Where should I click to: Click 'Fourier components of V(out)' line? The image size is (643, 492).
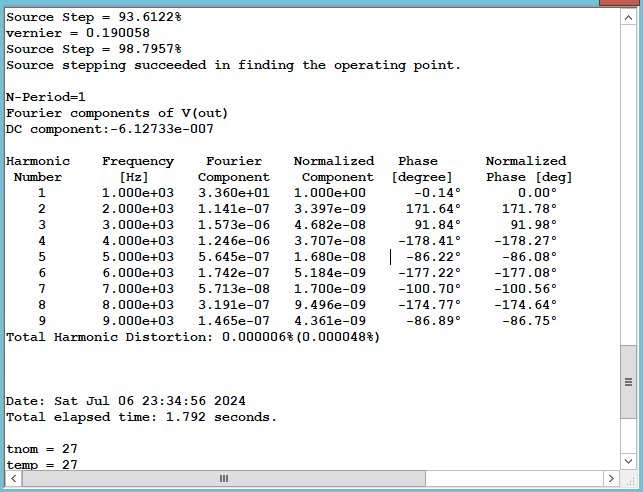coord(117,113)
